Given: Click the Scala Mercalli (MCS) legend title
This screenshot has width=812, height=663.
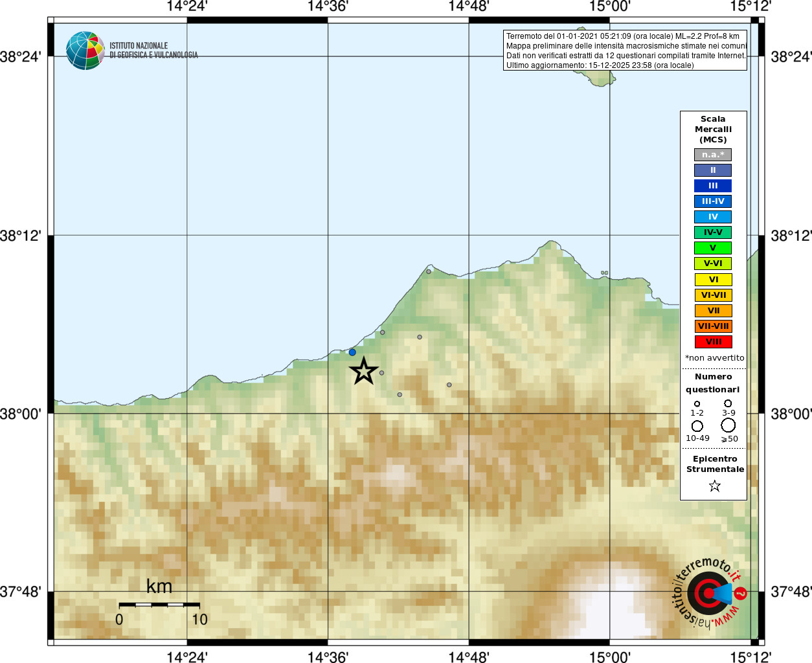Looking at the screenshot, I should pos(713,129).
